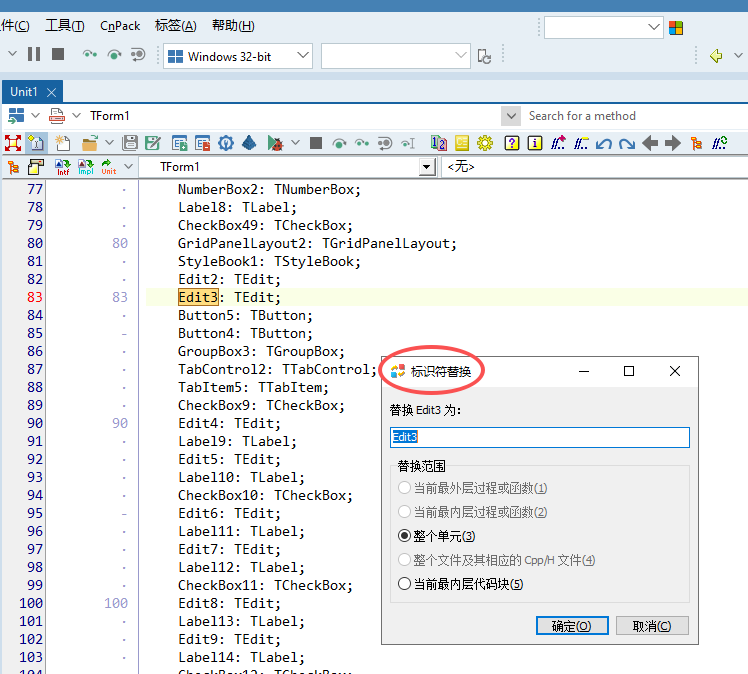748x674 pixels.
Task: Click the StyleBook1: TStyleBook line
Action: coord(269,261)
